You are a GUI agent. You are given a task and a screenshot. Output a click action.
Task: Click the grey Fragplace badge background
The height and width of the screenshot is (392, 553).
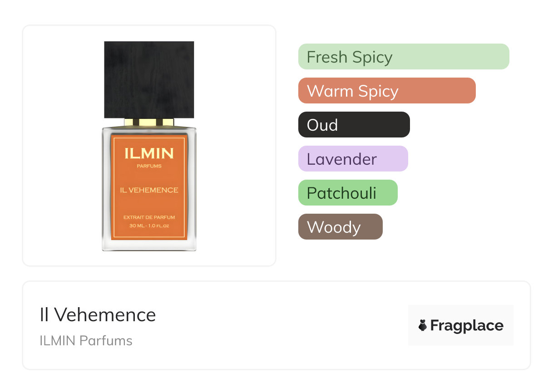pos(460,338)
